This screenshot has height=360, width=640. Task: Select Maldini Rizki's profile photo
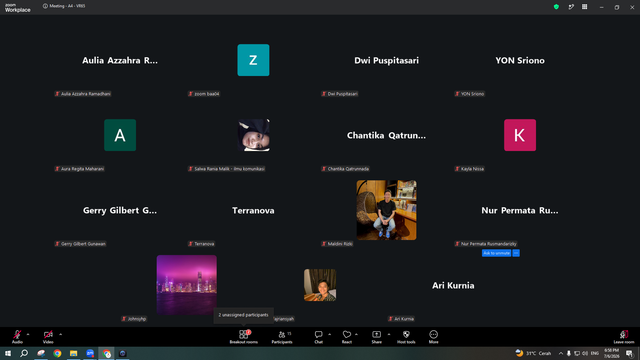point(387,210)
